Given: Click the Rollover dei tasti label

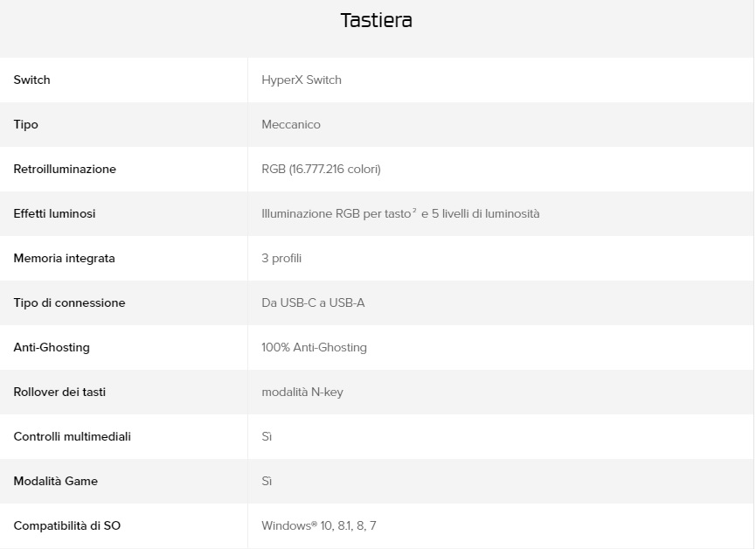Looking at the screenshot, I should point(59,393).
